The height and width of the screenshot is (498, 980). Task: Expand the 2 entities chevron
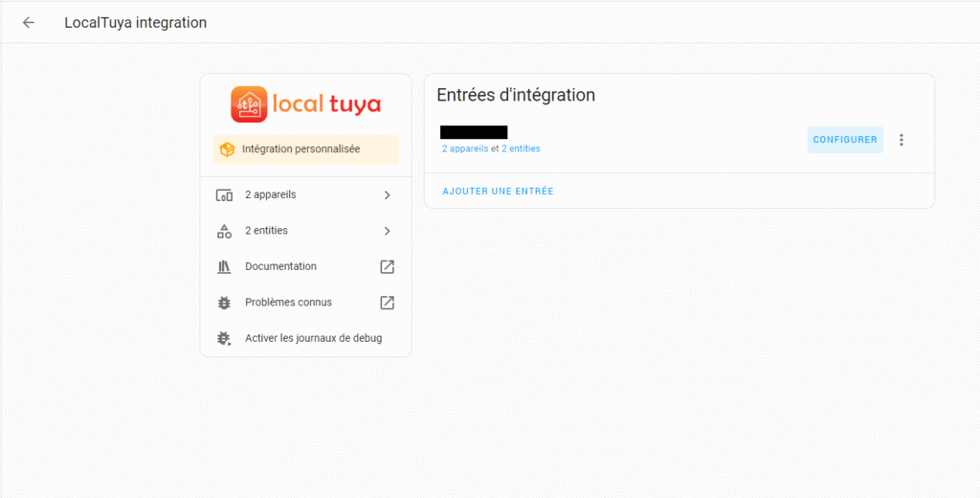[387, 231]
